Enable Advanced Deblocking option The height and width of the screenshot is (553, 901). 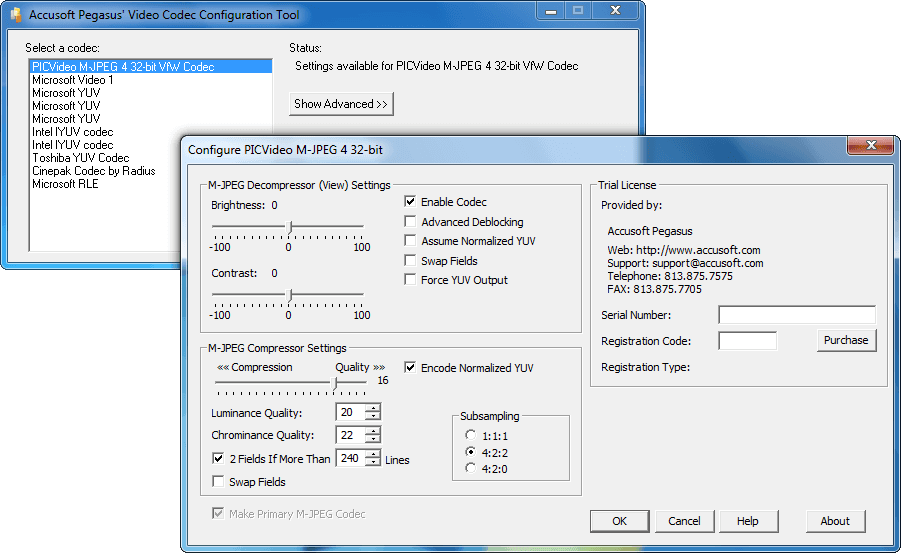pos(410,221)
